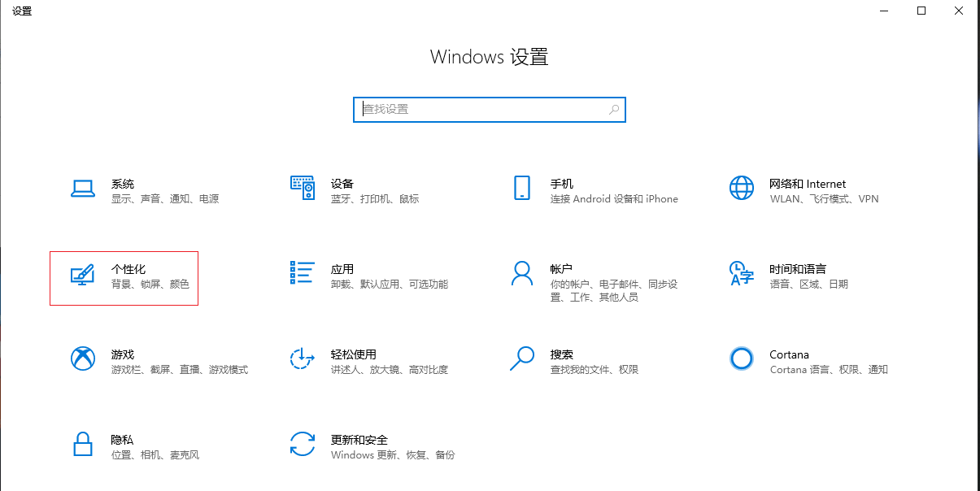Maximize the 设置 window

pyautogui.click(x=921, y=11)
